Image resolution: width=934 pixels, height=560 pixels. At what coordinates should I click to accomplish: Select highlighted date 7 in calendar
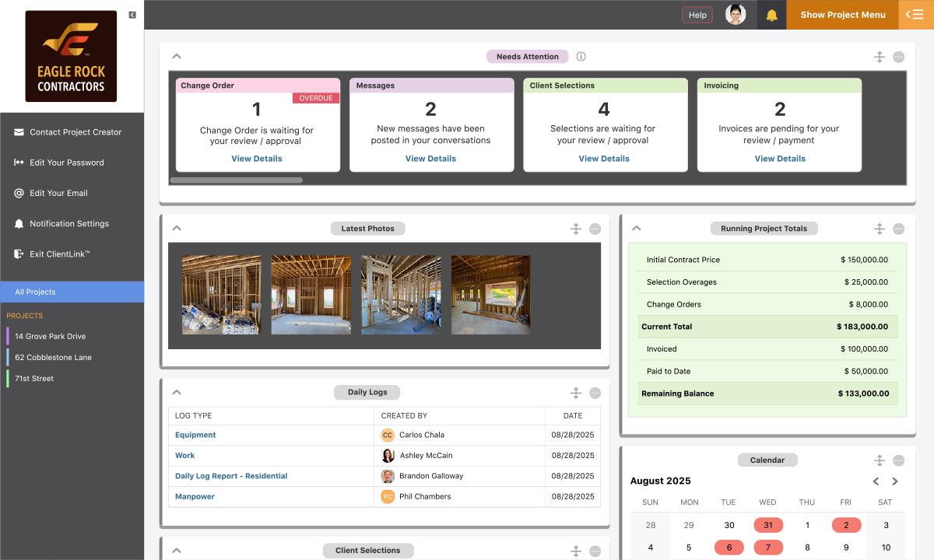[x=768, y=548]
